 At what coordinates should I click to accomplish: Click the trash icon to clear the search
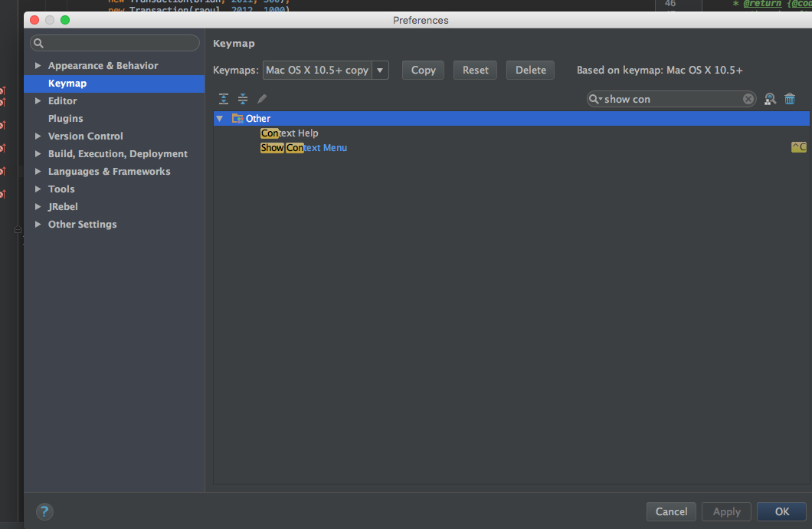pyautogui.click(x=790, y=98)
